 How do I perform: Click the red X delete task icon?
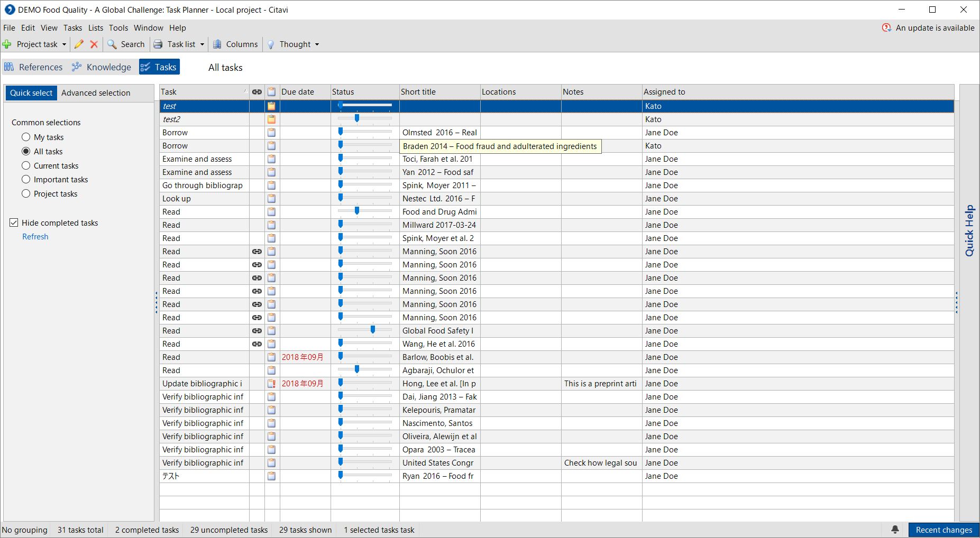[94, 44]
